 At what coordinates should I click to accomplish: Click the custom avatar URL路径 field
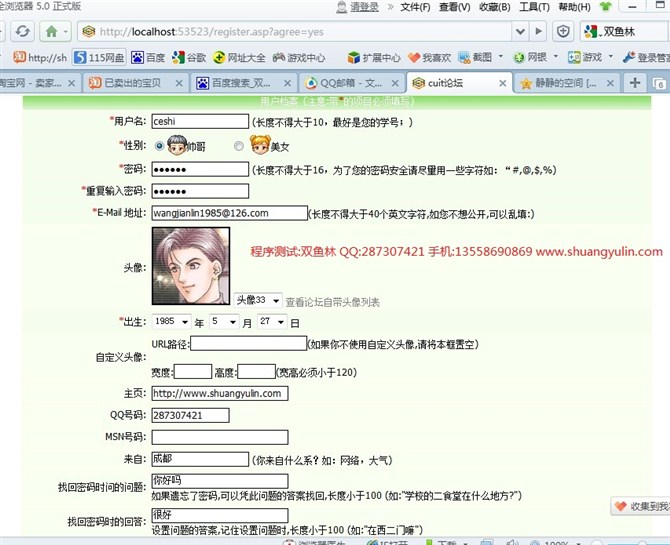click(x=249, y=344)
